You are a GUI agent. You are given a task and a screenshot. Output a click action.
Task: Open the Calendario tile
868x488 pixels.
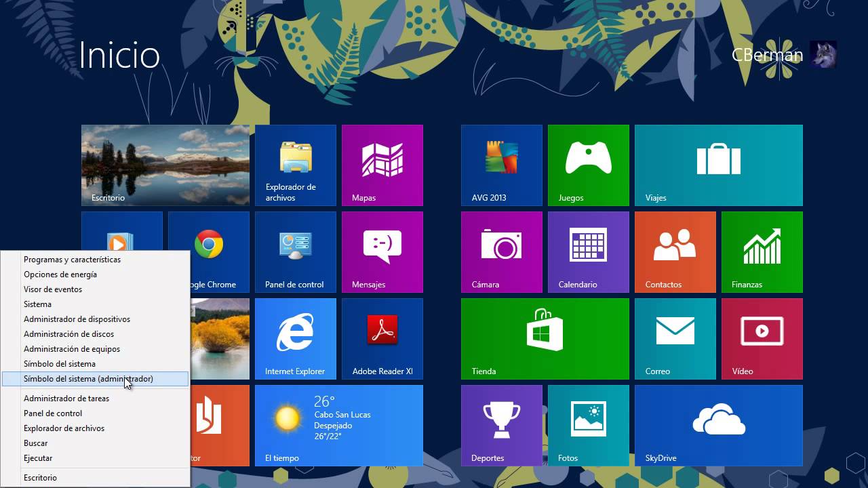(x=589, y=252)
